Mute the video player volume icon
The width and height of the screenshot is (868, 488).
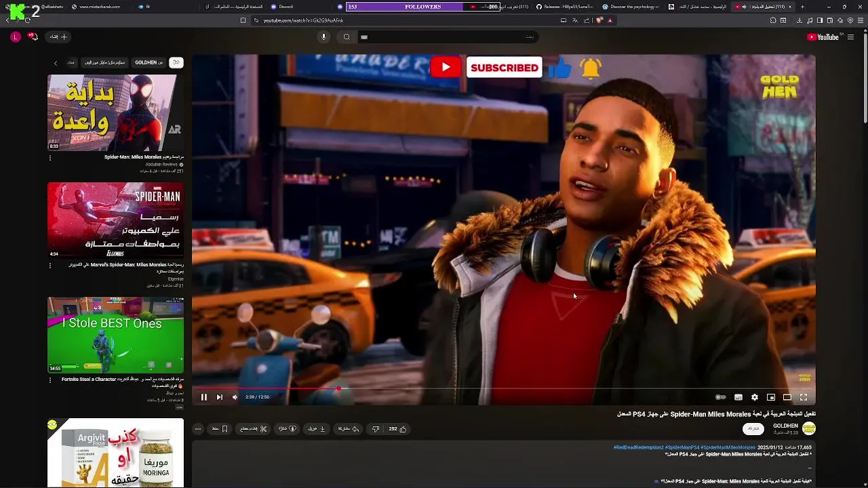(x=235, y=397)
